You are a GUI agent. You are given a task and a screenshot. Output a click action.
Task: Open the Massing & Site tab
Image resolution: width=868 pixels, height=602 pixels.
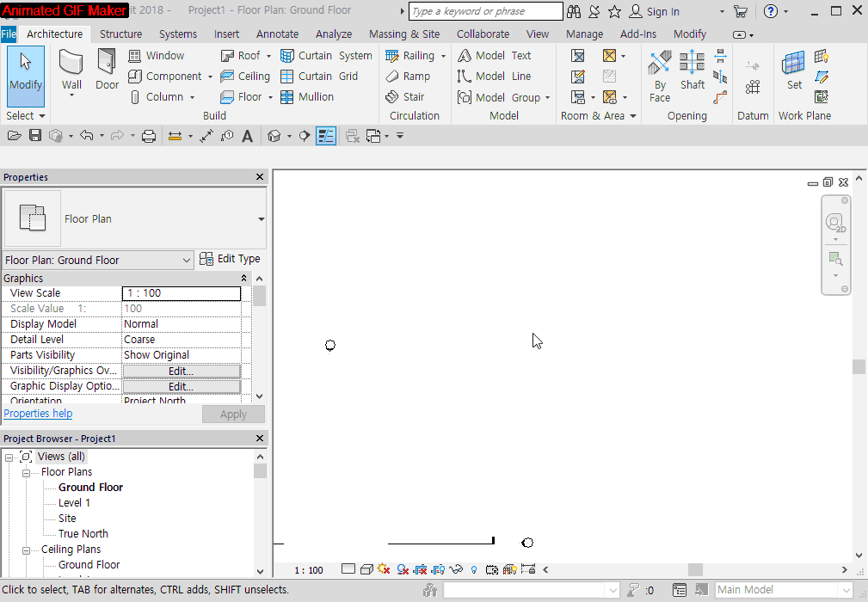(403, 34)
